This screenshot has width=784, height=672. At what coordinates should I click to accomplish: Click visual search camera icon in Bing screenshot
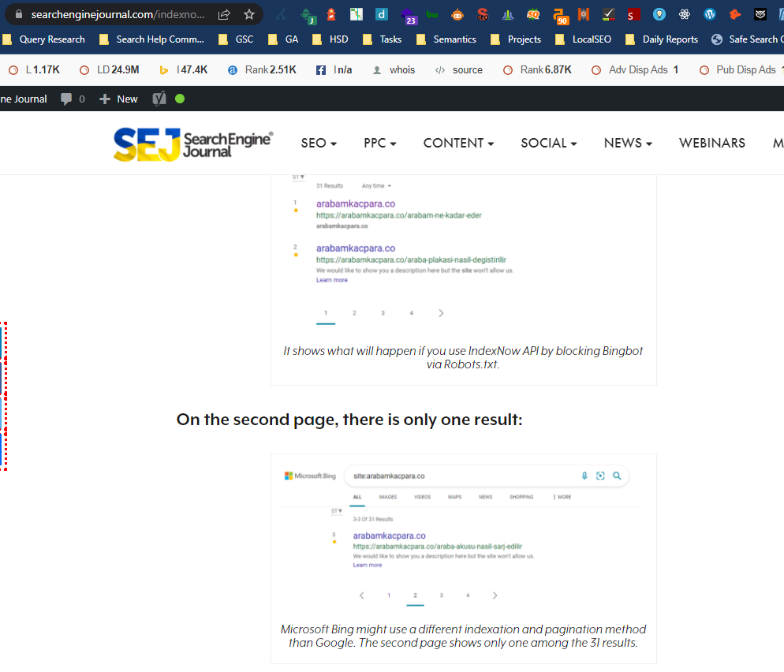(x=600, y=476)
